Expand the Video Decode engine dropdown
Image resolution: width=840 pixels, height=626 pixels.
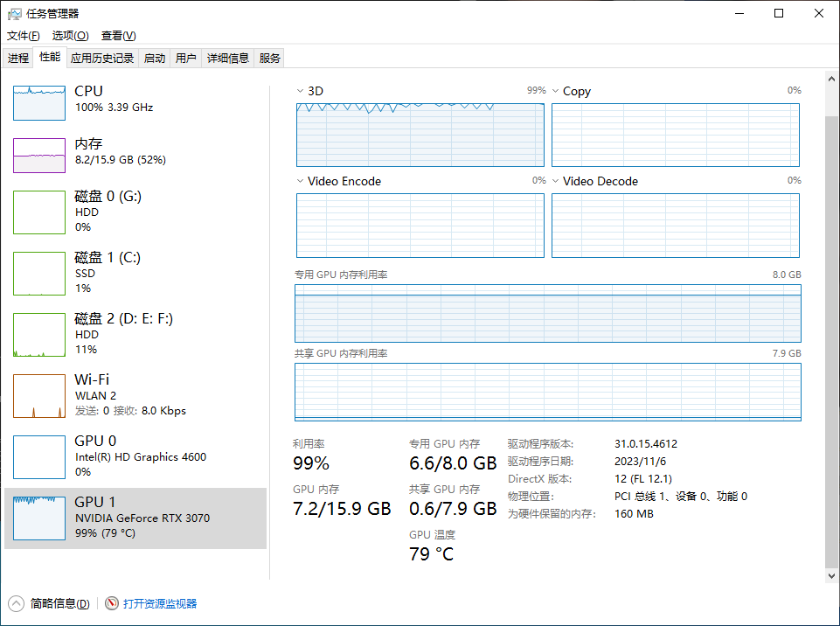click(556, 181)
